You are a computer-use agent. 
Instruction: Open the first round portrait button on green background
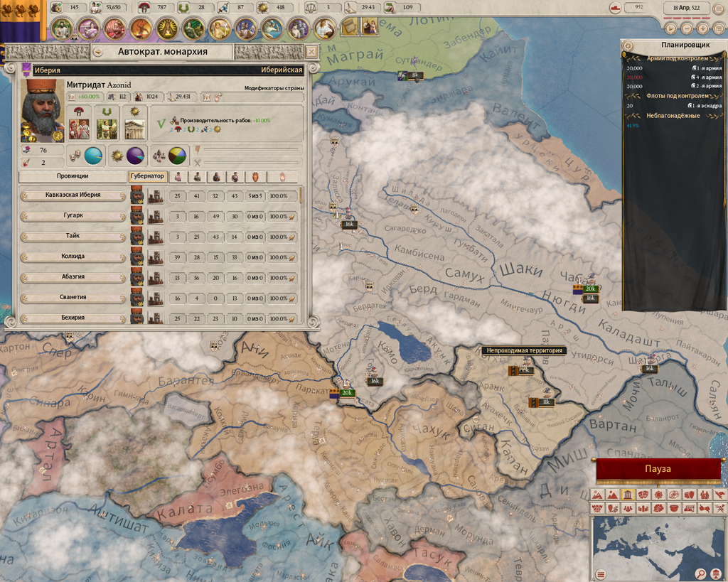tap(62, 28)
